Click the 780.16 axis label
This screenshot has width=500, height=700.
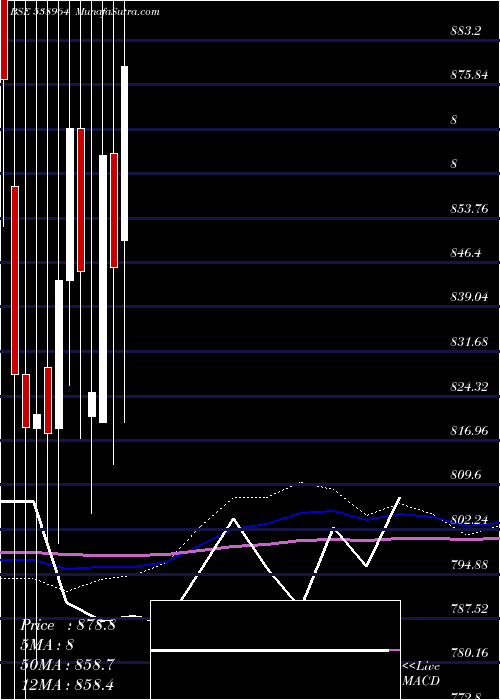pos(469,653)
